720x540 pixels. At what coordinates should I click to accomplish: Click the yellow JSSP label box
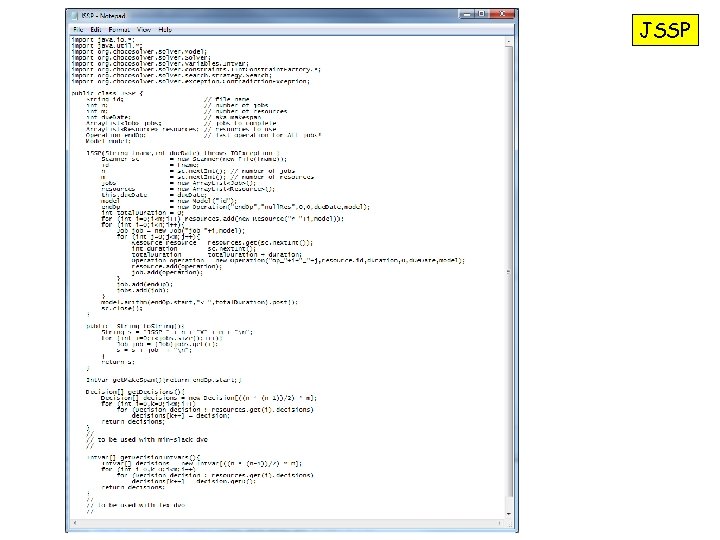point(665,30)
